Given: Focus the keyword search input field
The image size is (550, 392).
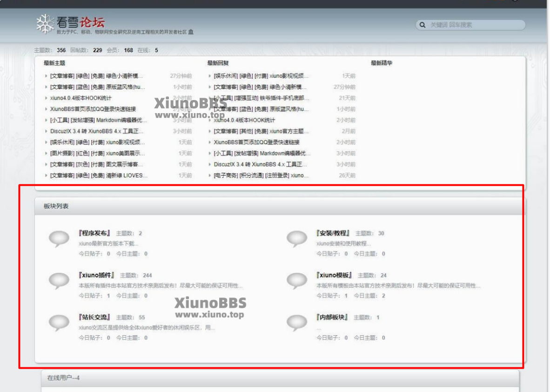Looking at the screenshot, I should tap(471, 25).
